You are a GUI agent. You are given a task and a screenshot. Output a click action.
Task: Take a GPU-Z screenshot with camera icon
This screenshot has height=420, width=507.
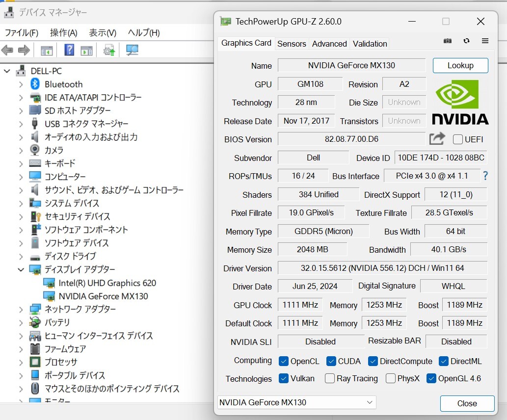(448, 41)
